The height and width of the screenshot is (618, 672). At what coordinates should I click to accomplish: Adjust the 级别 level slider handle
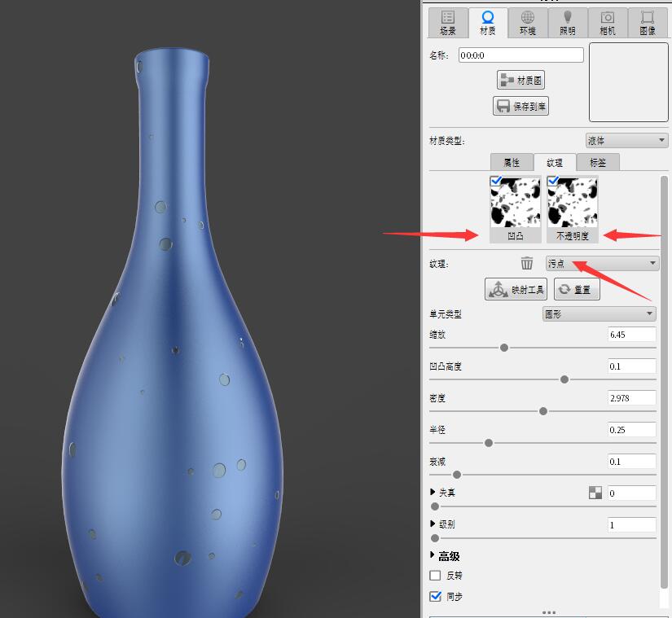435,538
